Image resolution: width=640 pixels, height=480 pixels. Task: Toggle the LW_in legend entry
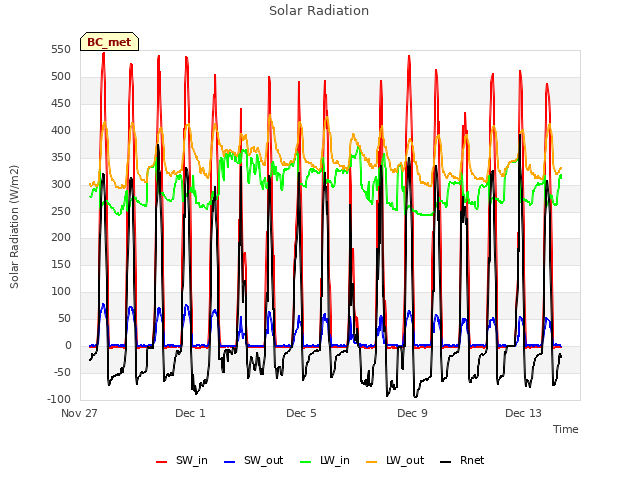[x=325, y=461]
